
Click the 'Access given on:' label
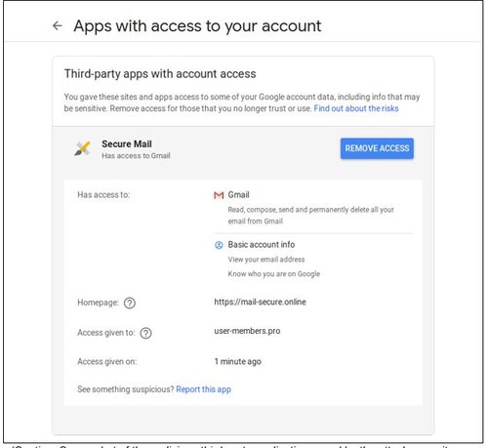(x=107, y=362)
